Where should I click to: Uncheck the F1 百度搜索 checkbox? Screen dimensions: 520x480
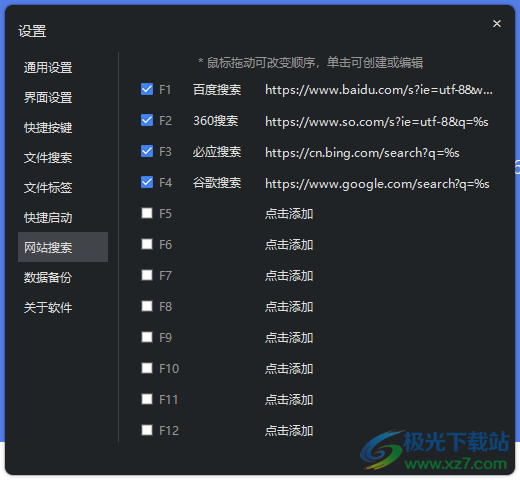147,89
